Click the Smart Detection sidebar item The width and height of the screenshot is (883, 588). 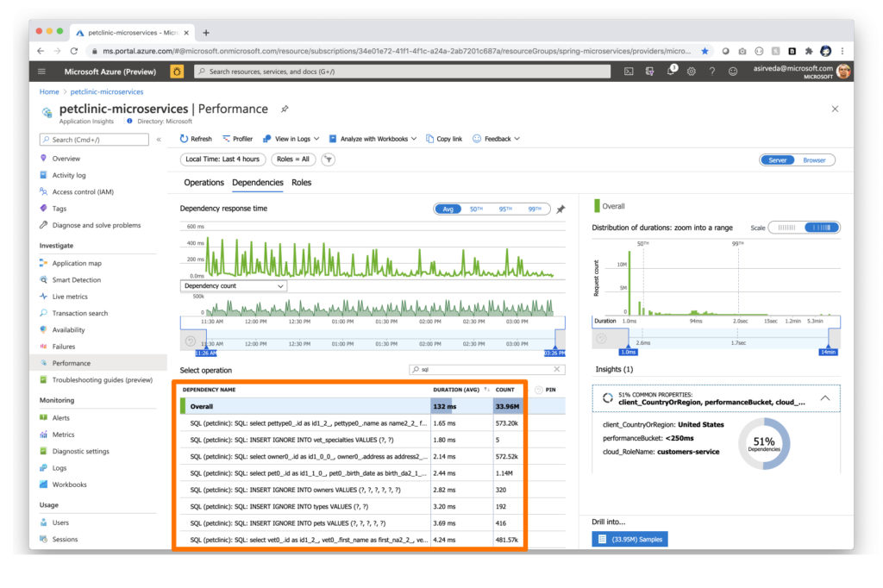coord(76,280)
